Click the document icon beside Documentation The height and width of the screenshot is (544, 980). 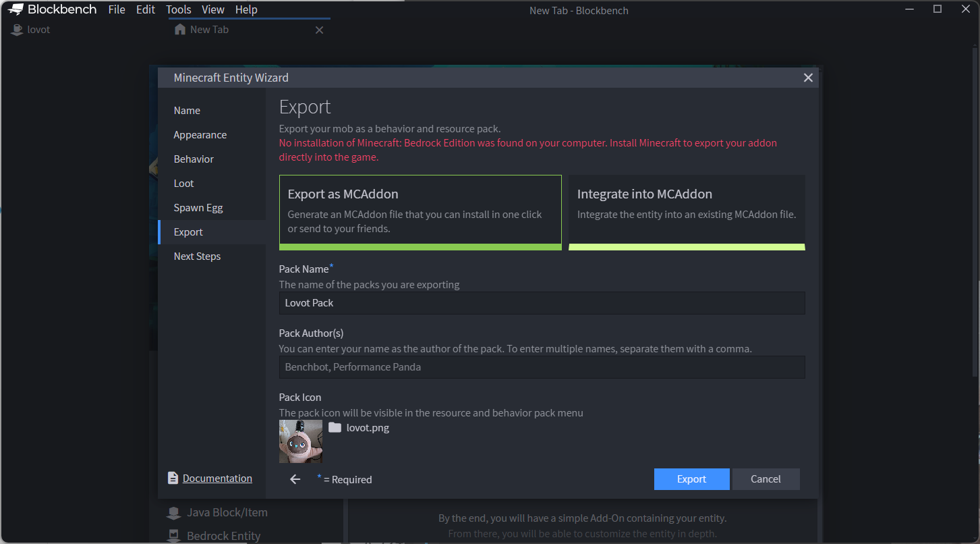(x=173, y=478)
